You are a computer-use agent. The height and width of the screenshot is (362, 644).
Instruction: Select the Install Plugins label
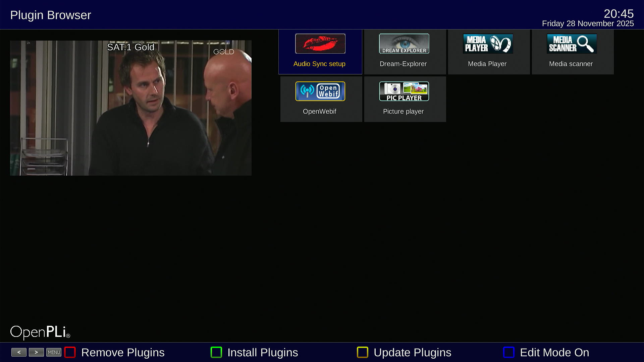point(263,353)
